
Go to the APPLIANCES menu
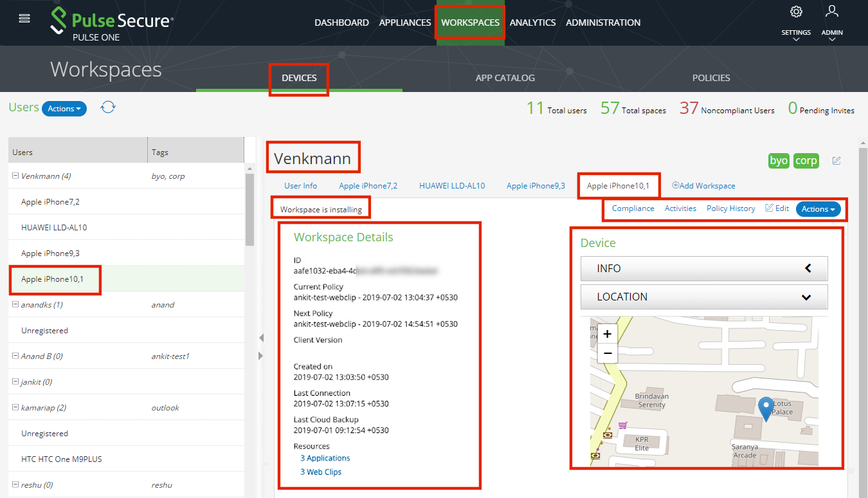coord(405,23)
